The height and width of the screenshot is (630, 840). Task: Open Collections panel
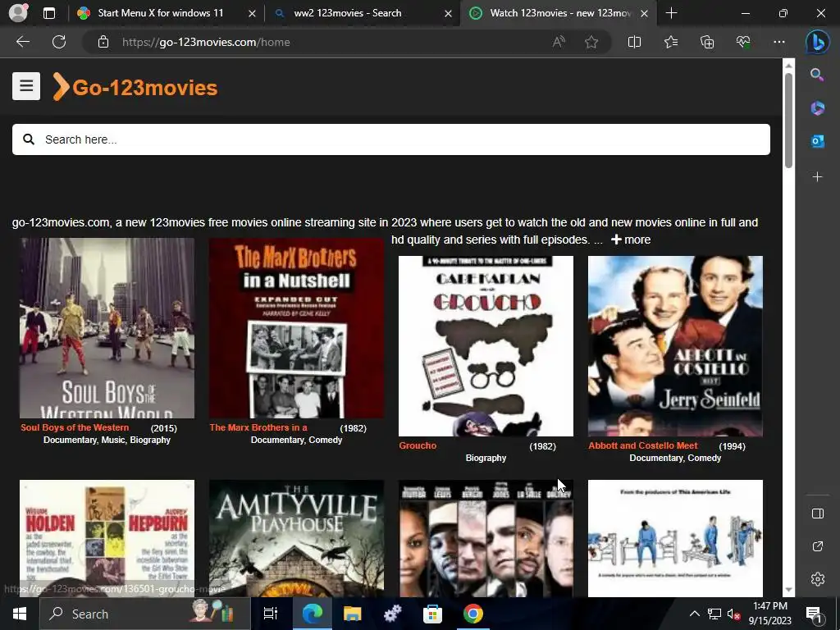click(x=707, y=42)
